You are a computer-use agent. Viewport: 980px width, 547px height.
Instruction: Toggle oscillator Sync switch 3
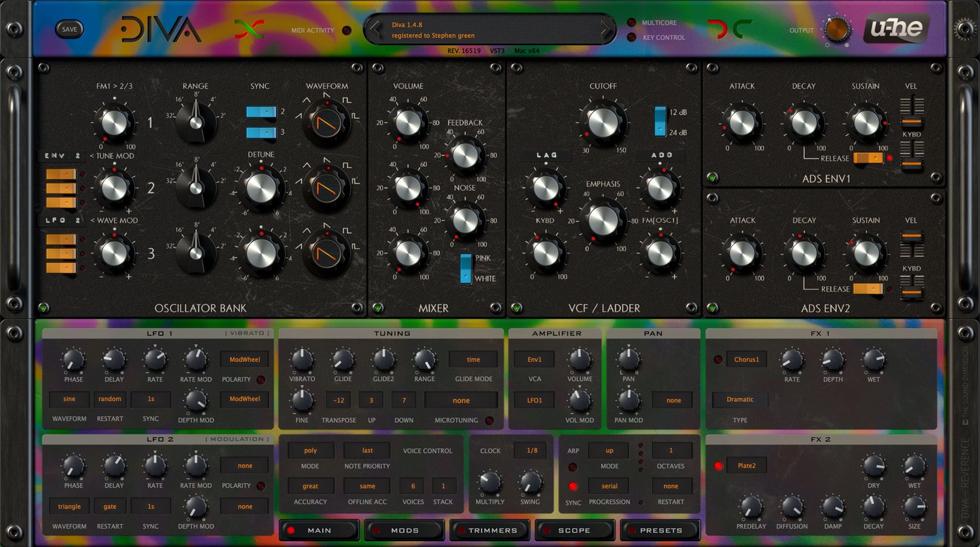pyautogui.click(x=261, y=133)
